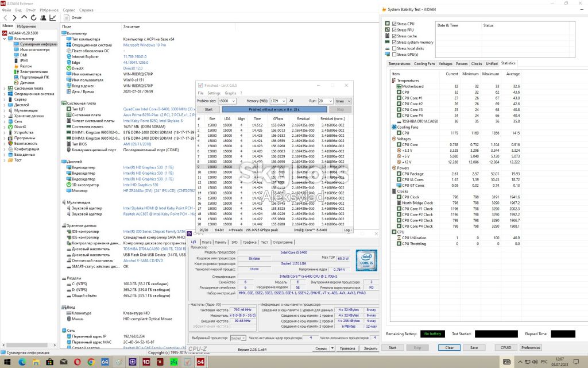This screenshot has width=588, height=368.
Task: Expand the Операционная система tree node
Action: 5,94
